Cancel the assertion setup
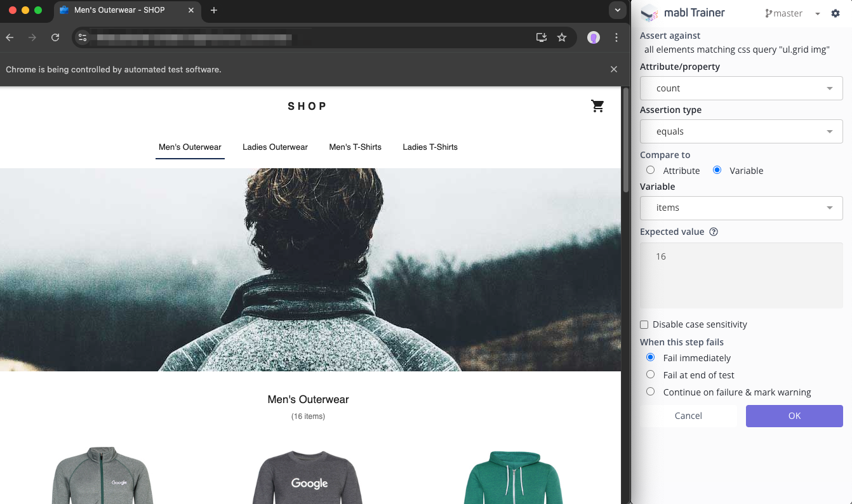 [x=688, y=416]
